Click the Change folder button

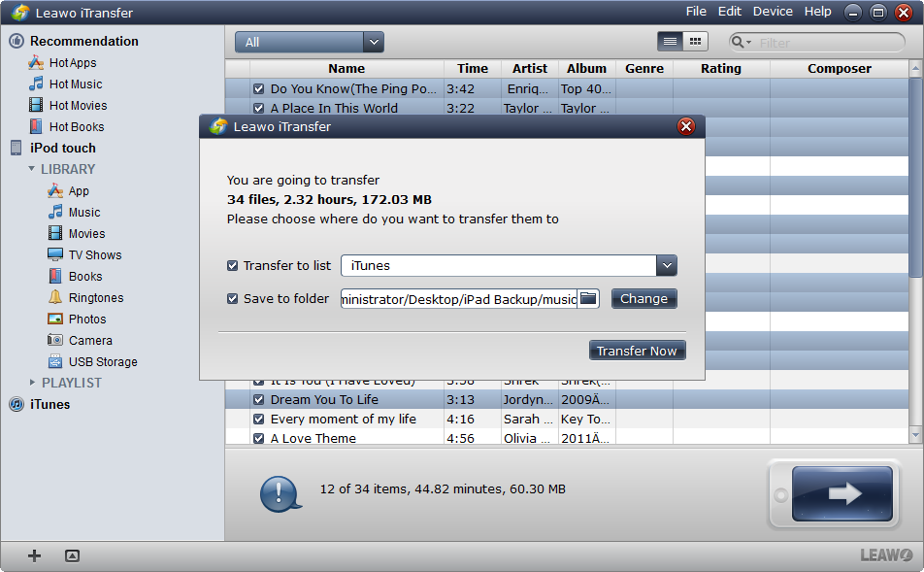tap(643, 298)
